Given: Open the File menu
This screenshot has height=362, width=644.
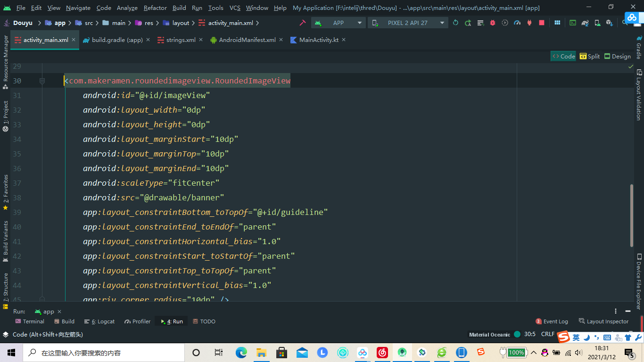Looking at the screenshot, I should (21, 8).
